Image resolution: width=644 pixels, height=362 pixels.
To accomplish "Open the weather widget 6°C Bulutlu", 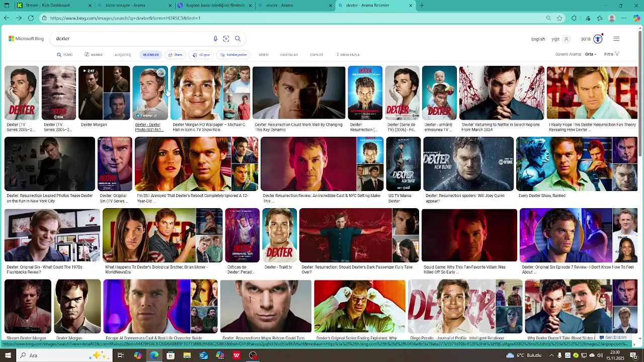I will click(524, 355).
